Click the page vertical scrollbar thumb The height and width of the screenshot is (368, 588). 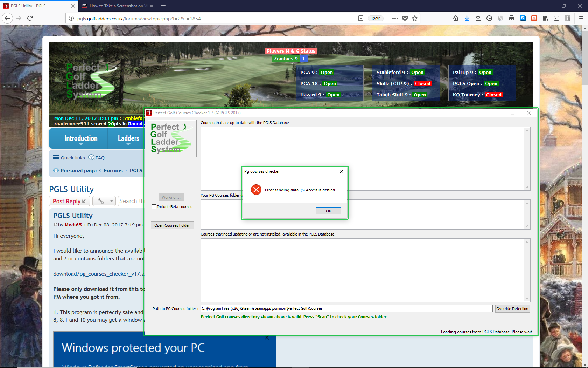click(585, 60)
